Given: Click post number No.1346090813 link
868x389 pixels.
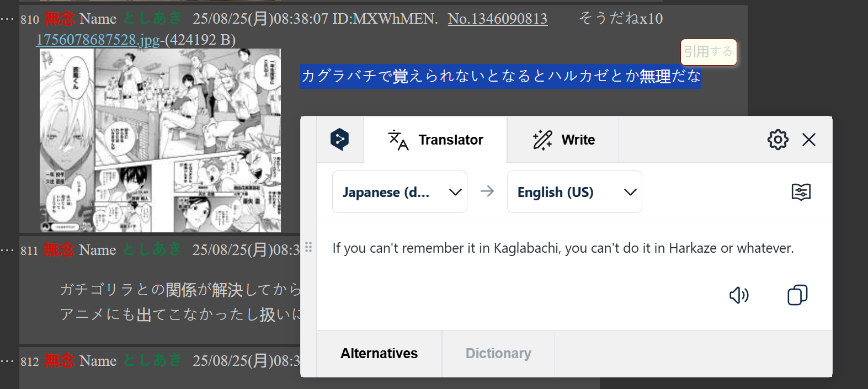Looking at the screenshot, I should click(x=498, y=19).
